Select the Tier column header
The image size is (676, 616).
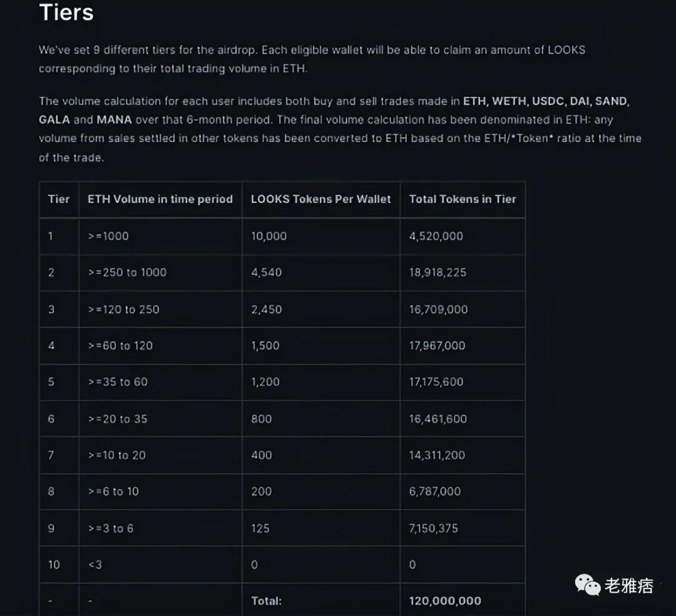click(x=59, y=199)
